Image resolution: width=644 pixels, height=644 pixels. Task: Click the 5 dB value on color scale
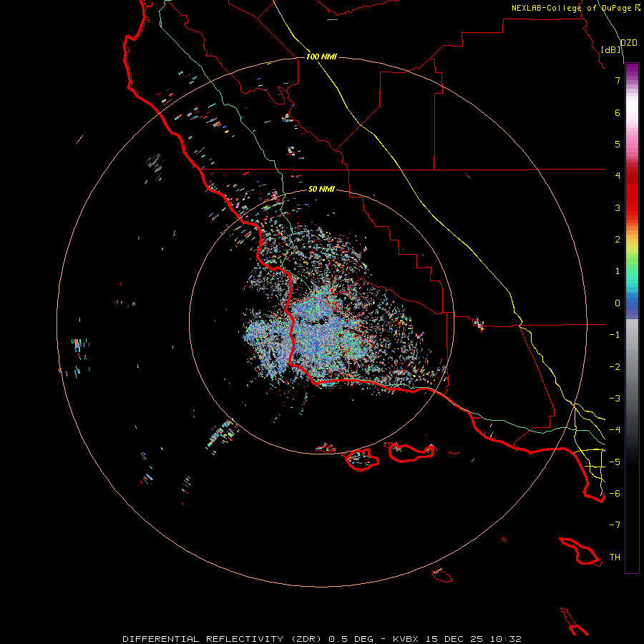(x=618, y=144)
